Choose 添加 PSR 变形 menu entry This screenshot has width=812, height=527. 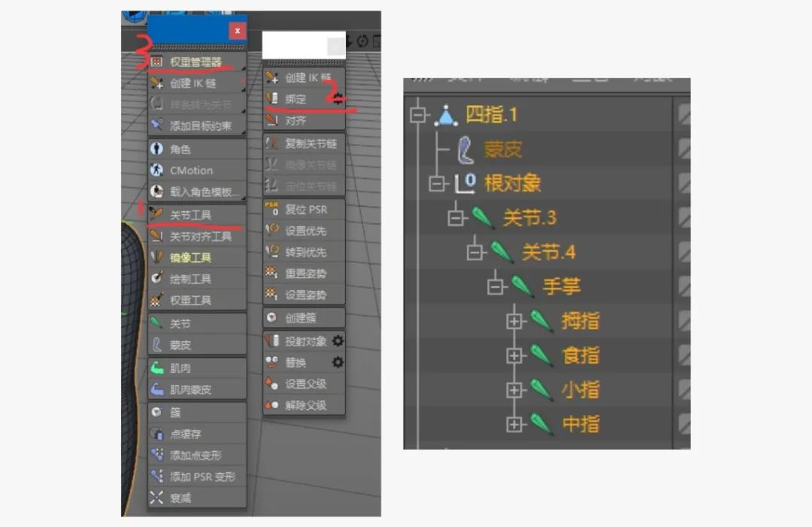click(x=201, y=477)
